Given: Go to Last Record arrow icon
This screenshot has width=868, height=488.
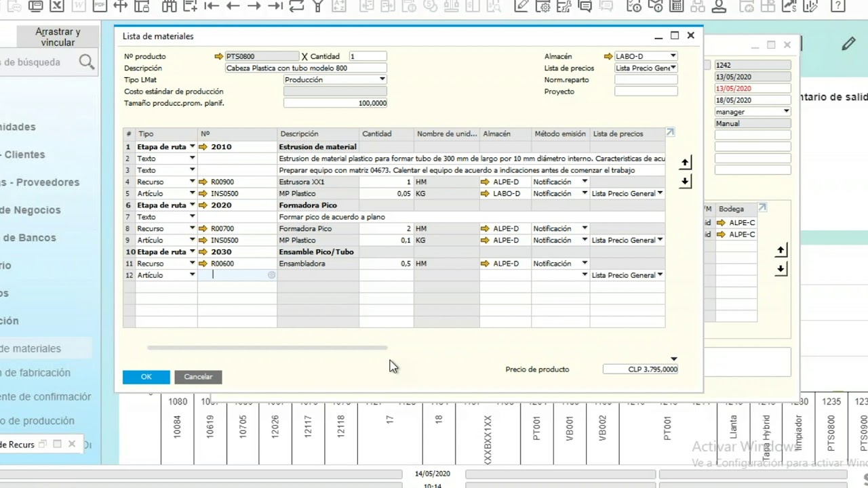Looking at the screenshot, I should [275, 6].
